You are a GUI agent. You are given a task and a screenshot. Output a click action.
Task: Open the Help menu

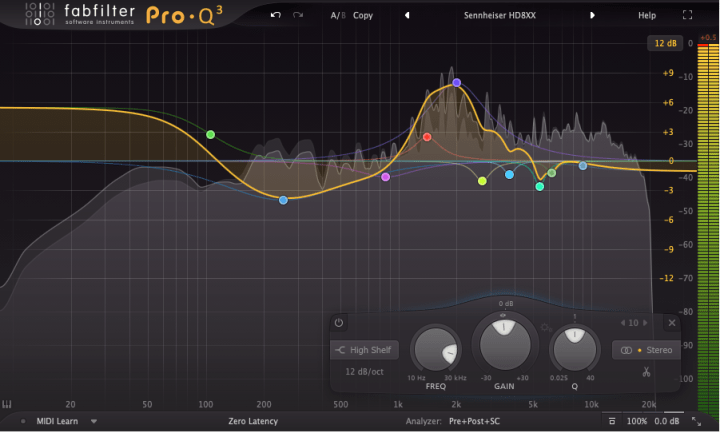point(647,16)
